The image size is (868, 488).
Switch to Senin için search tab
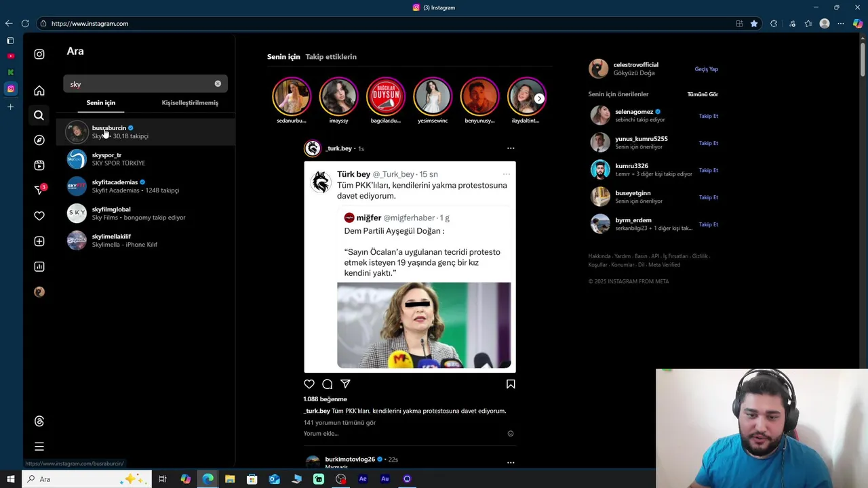click(x=101, y=103)
